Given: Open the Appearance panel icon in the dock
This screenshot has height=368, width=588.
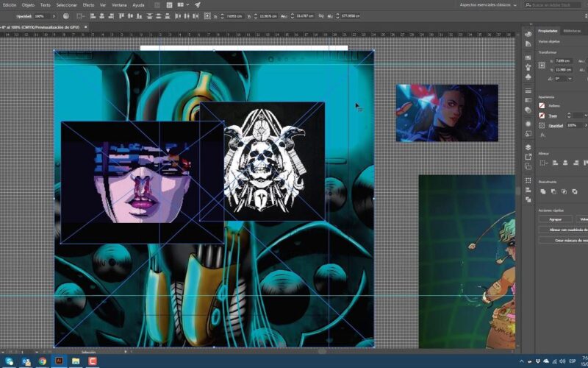Looking at the screenshot, I should pos(528,124).
